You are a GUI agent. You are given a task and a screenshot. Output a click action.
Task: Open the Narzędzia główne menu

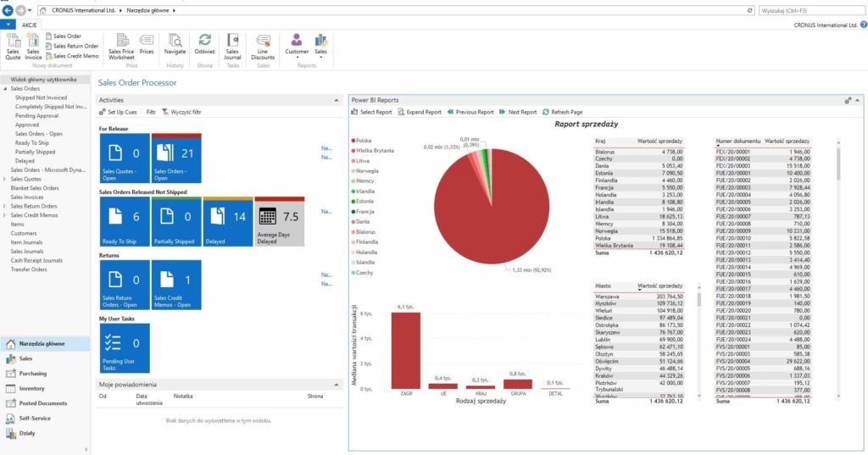45,344
